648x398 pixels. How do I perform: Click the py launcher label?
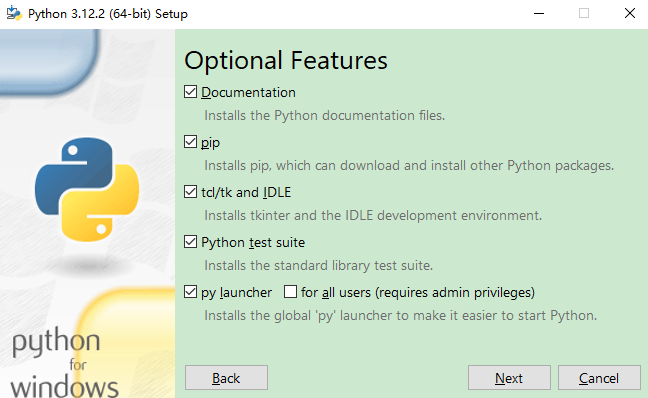pyautogui.click(x=236, y=293)
